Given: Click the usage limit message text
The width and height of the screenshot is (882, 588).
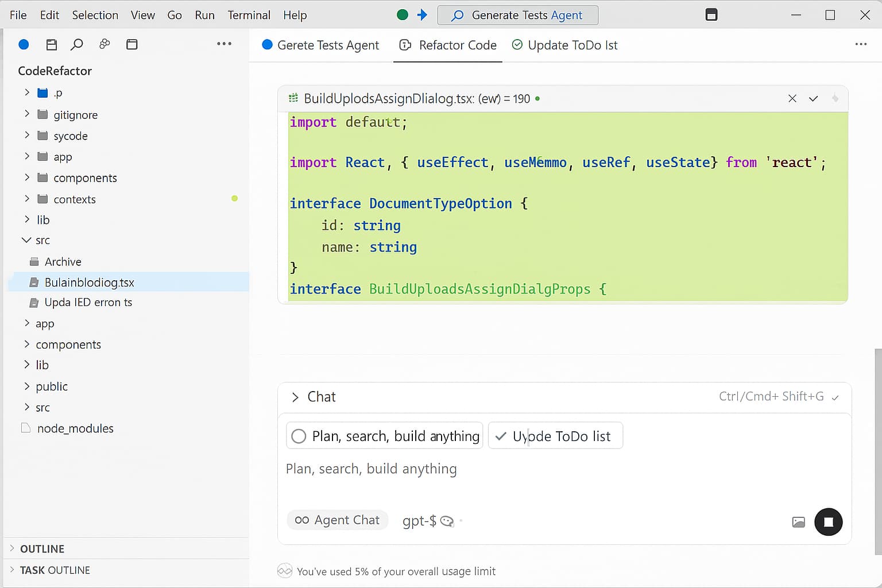Looking at the screenshot, I should tap(396, 571).
